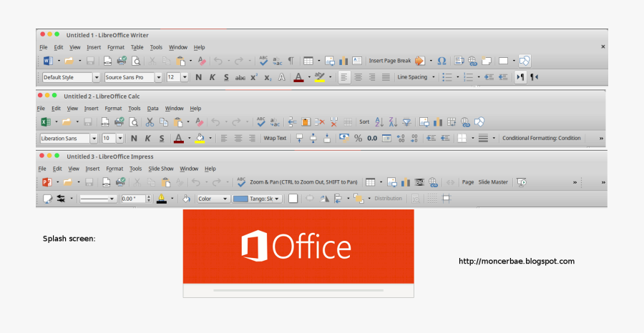Toggle italic K button in Writer

213,77
